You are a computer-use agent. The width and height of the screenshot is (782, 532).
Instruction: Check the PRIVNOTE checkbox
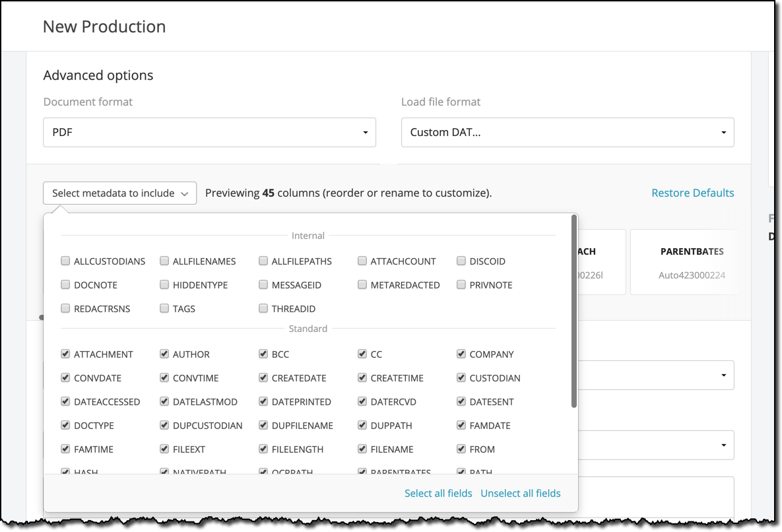[x=461, y=285]
